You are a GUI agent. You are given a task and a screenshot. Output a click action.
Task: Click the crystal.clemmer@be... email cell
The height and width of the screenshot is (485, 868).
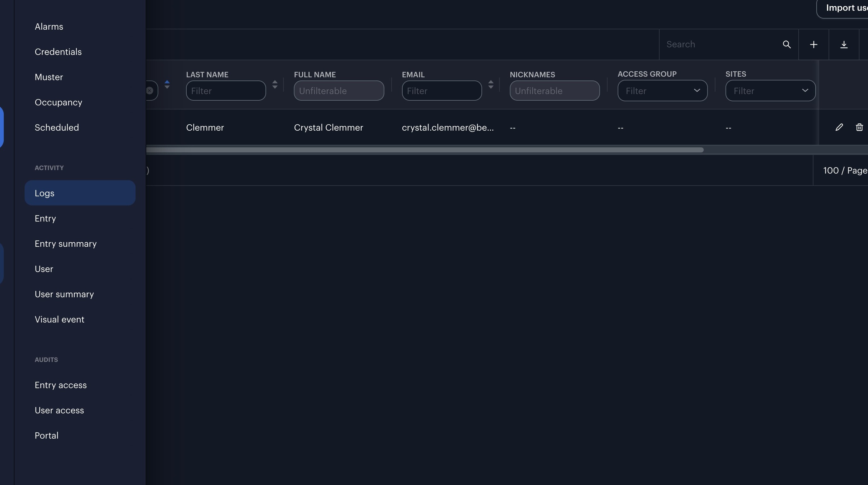coord(448,127)
